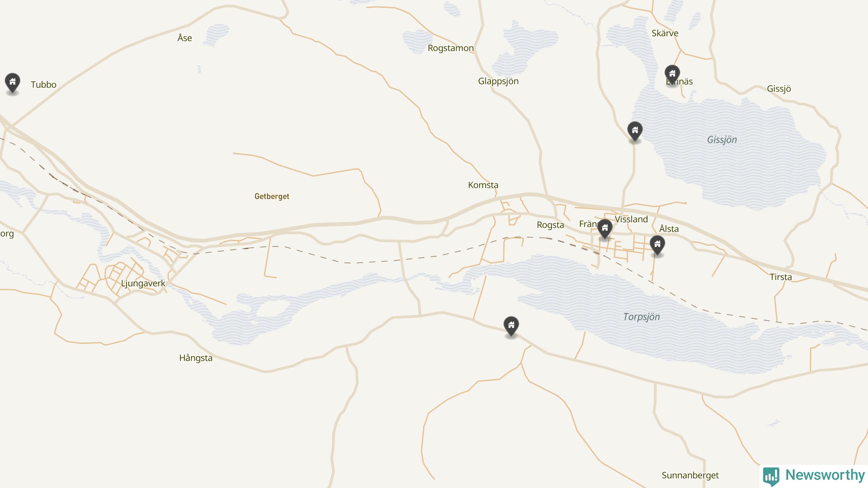The image size is (868, 488).
Task: Click the house marker beside Tubbo
Action: (x=13, y=83)
